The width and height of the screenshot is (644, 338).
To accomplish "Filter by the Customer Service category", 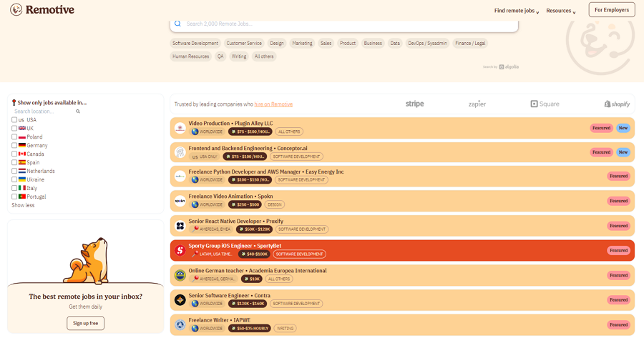I will (245, 44).
